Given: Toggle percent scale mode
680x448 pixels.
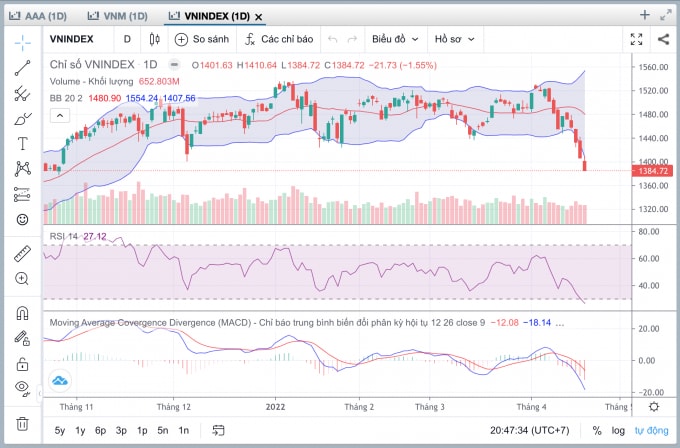Looking at the screenshot, I should click(597, 431).
